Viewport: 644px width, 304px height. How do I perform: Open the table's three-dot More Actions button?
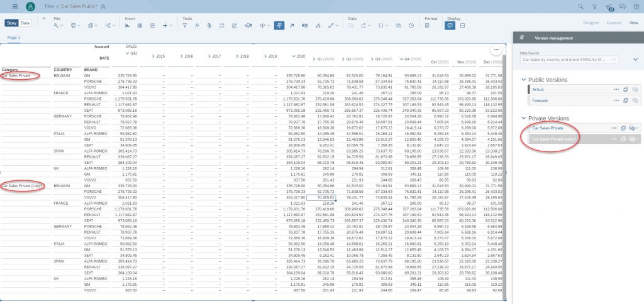(496, 50)
